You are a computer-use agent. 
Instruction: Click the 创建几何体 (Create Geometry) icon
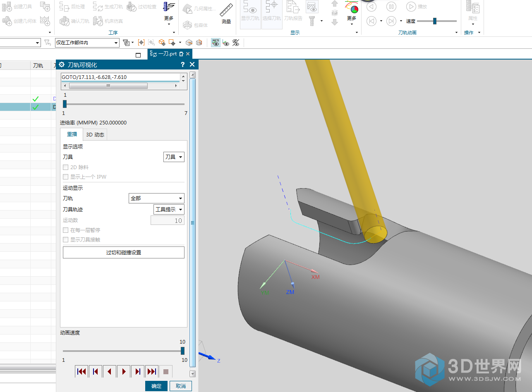pyautogui.click(x=6, y=20)
